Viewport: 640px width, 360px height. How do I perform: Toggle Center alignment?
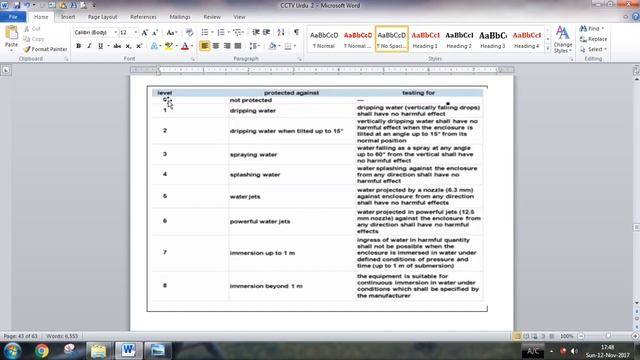[216, 46]
